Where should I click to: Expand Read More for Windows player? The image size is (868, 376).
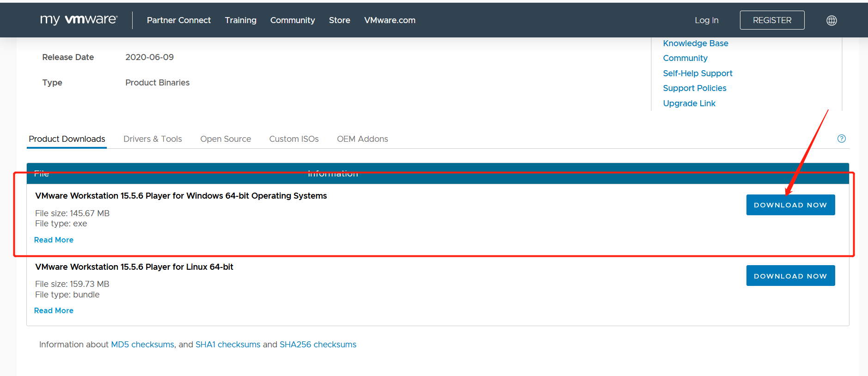tap(54, 240)
